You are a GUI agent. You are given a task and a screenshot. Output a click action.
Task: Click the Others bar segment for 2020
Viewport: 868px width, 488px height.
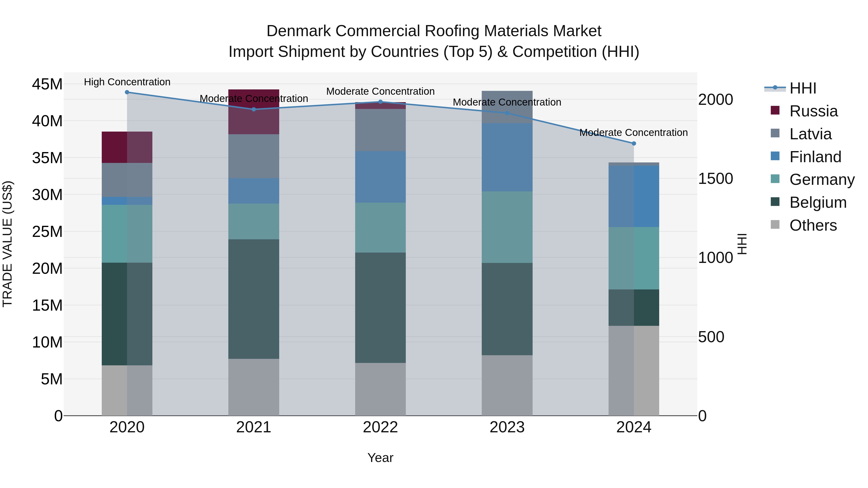point(127,391)
